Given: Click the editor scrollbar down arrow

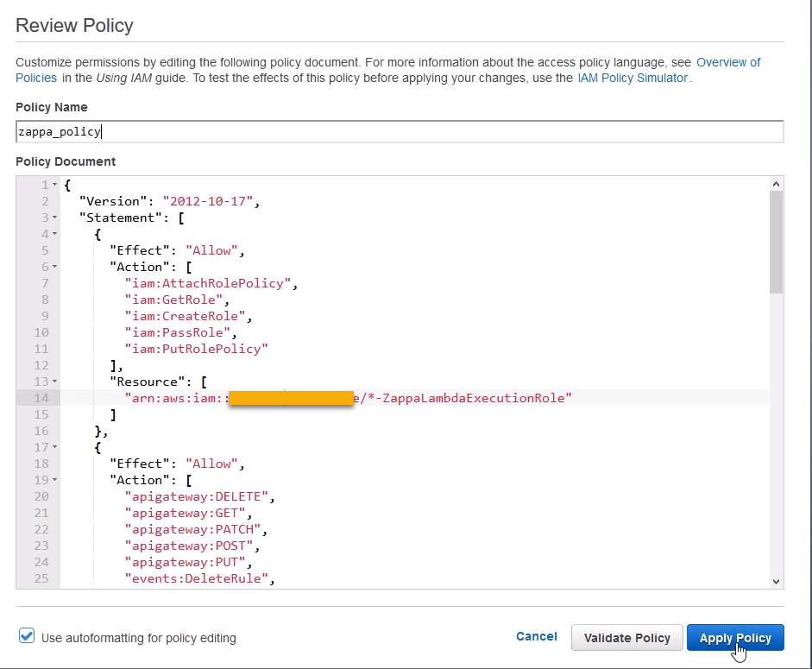Looking at the screenshot, I should tap(776, 581).
